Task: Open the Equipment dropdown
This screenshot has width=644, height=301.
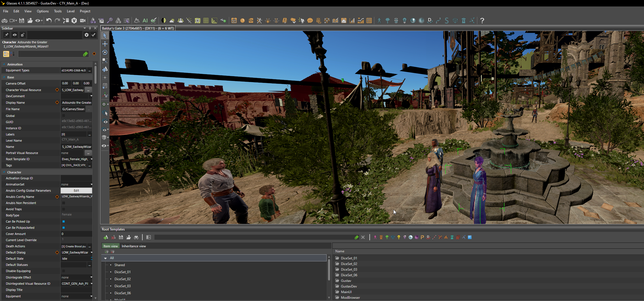Action: pyautogui.click(x=91, y=296)
